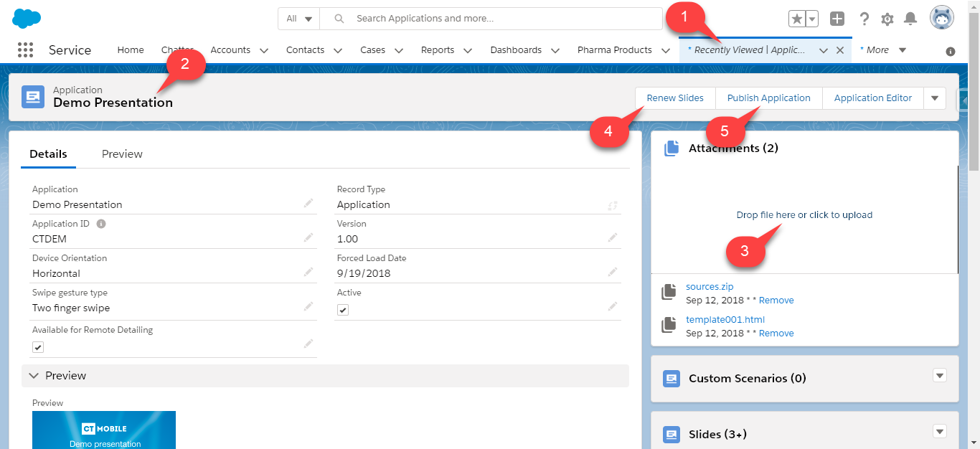Expand the Custom Scenarios actions dropdown
The width and height of the screenshot is (980, 449).
point(940,375)
